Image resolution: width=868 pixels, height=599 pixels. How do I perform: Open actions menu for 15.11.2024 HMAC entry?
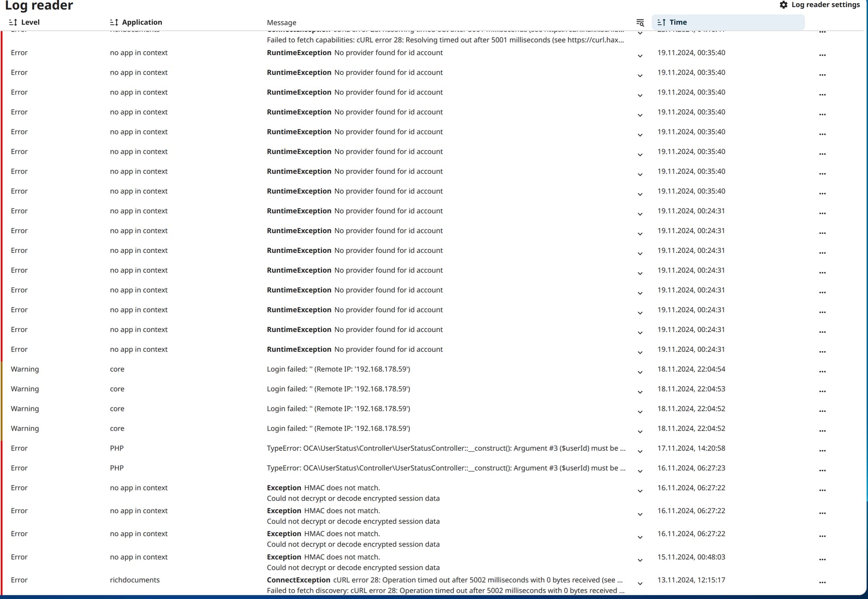click(822, 560)
